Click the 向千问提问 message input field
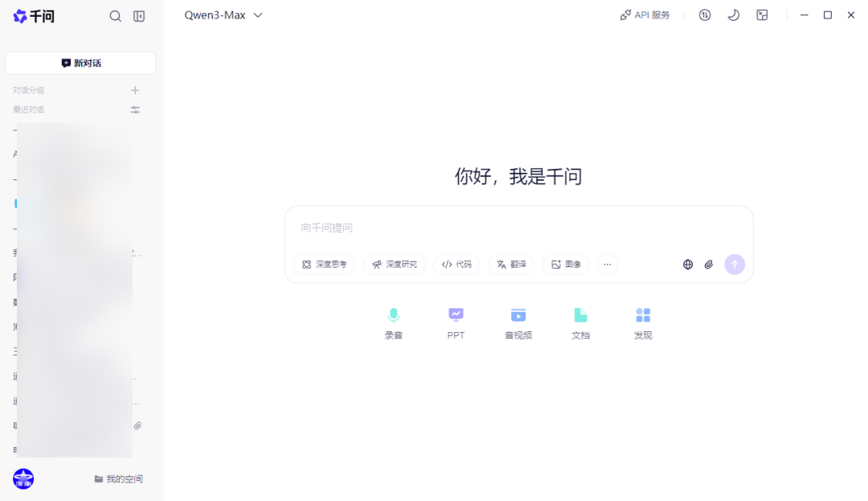 point(518,228)
